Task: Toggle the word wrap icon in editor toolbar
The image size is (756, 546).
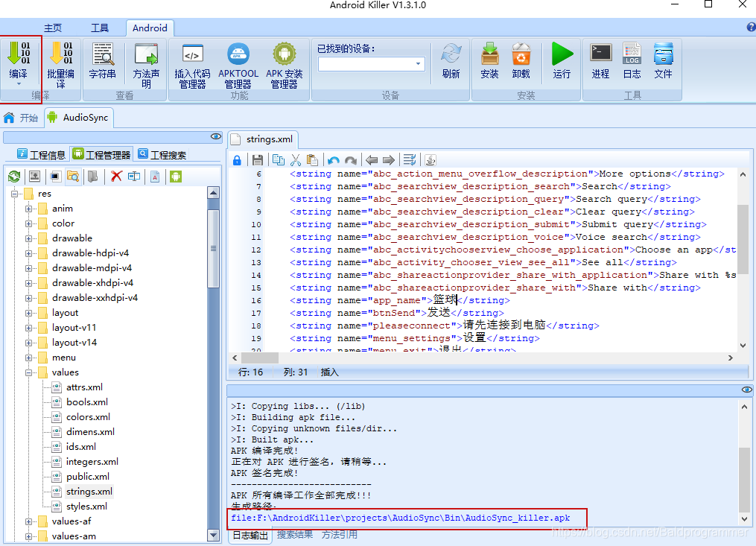Action: point(410,160)
